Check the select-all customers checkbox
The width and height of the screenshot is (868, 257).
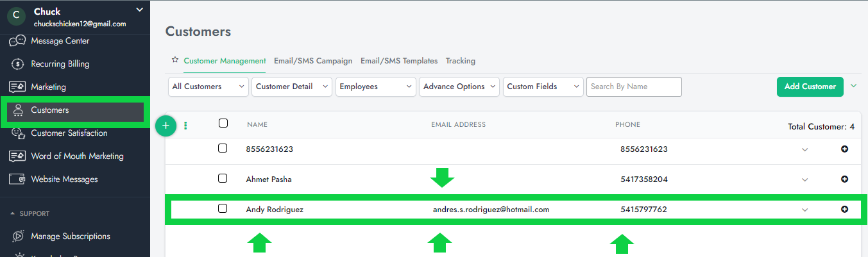[223, 123]
